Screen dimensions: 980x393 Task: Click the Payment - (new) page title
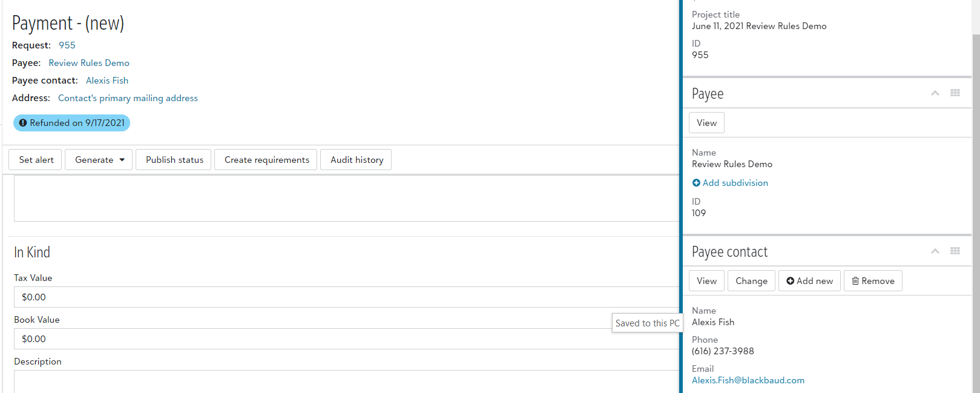tap(68, 24)
